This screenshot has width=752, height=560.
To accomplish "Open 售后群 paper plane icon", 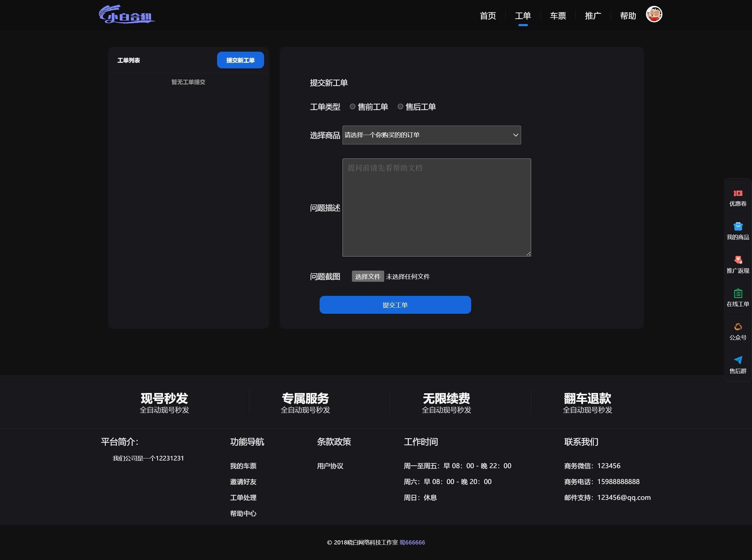I will (738, 360).
